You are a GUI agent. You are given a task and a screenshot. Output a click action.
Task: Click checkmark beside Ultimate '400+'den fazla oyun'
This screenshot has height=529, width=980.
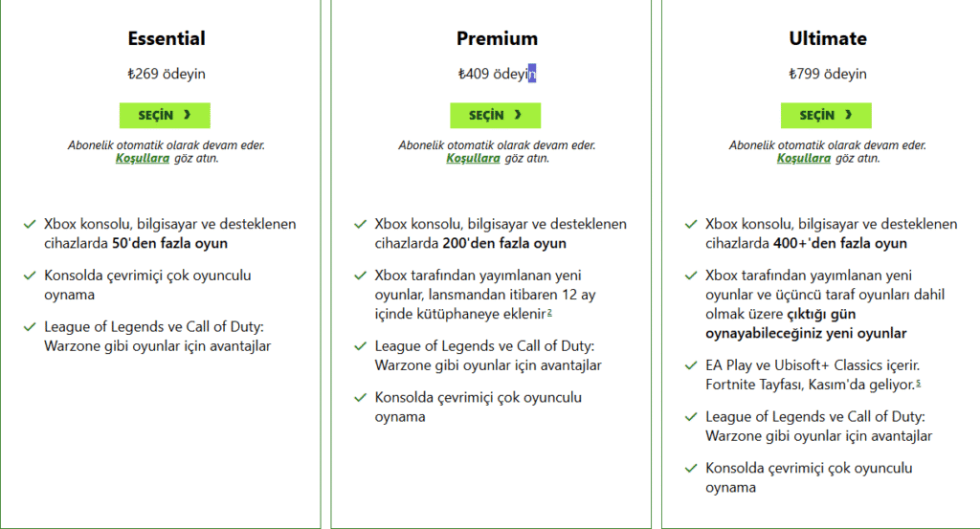(x=691, y=225)
